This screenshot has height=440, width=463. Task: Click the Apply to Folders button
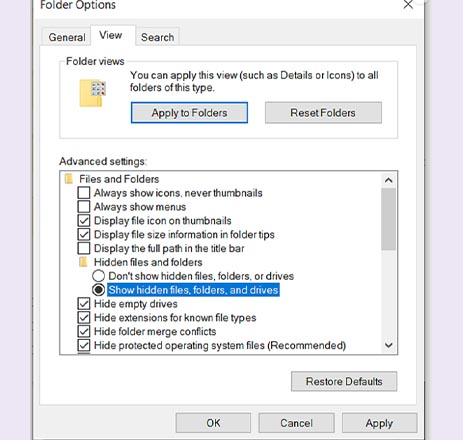189,113
